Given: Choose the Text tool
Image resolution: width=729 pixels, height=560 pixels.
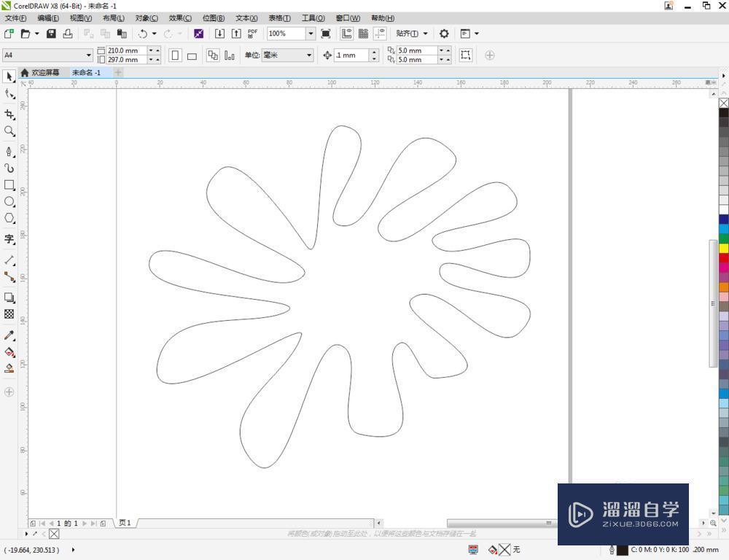Looking at the screenshot, I should coord(9,238).
